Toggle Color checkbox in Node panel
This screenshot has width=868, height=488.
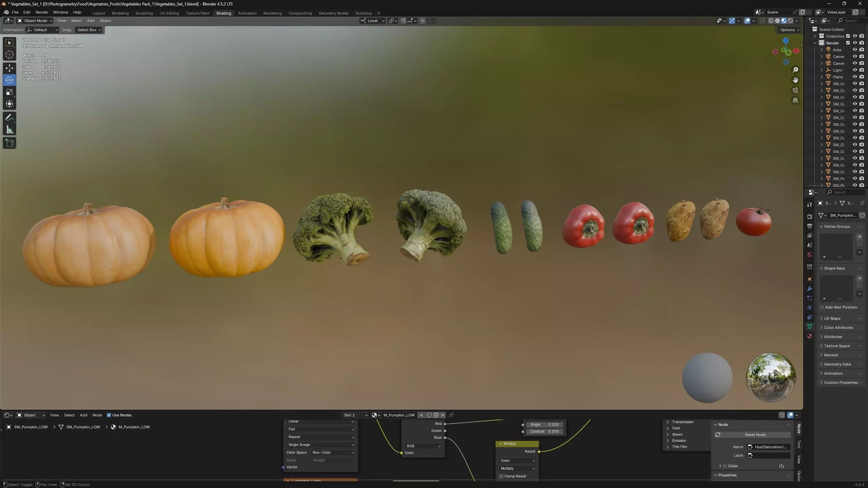725,466
